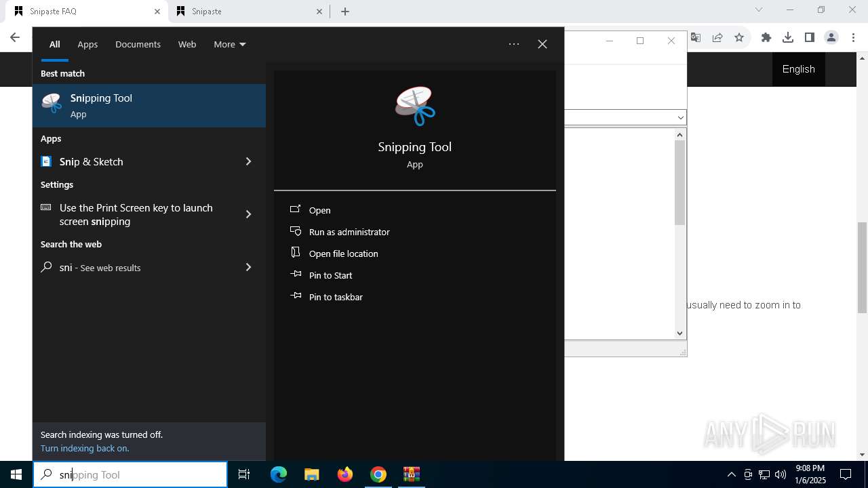Expand the Snip & Sketch result arrow
Image resolution: width=868 pixels, height=488 pixels.
tap(248, 161)
